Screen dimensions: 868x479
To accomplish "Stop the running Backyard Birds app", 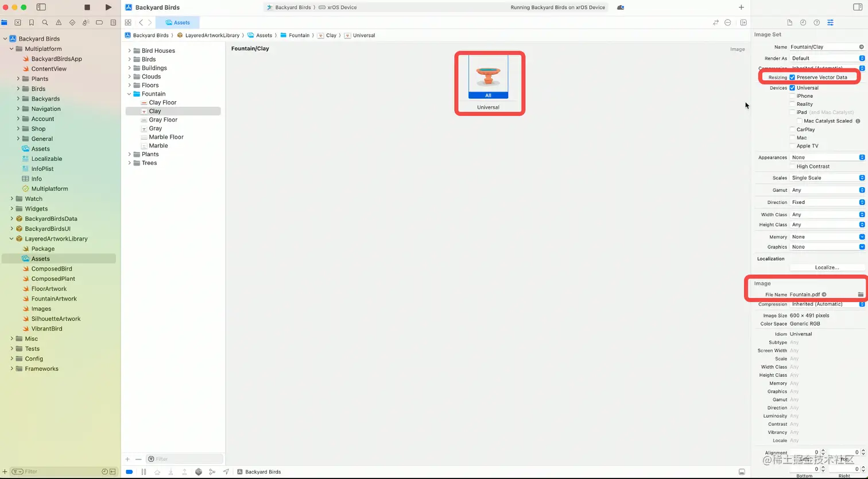I will pos(87,7).
